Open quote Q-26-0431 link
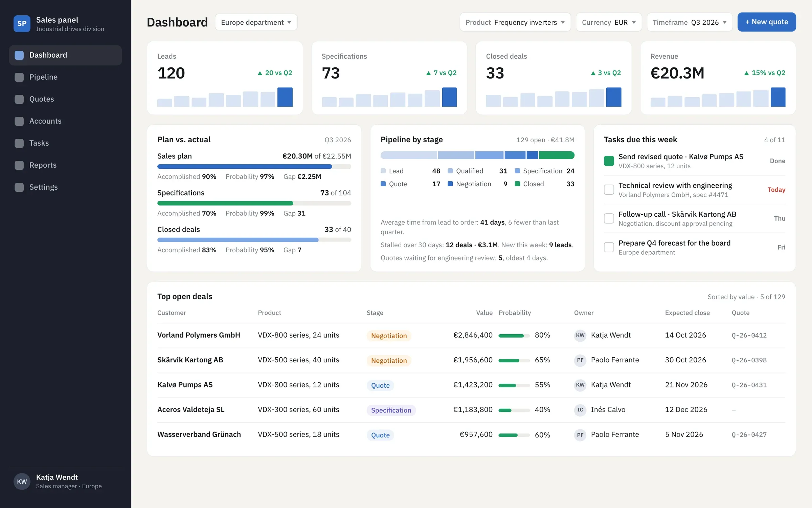Image resolution: width=812 pixels, height=508 pixels. [x=749, y=385]
